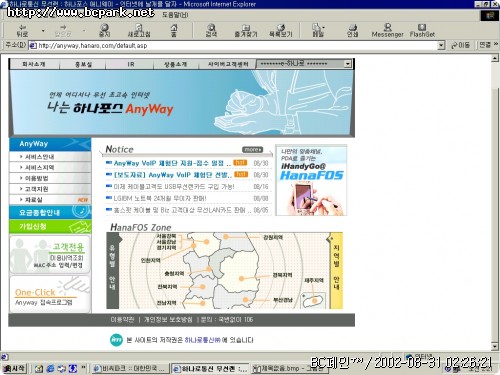Click the FlashGet toolbar icon
The width and height of the screenshot is (500, 375).
422,30
